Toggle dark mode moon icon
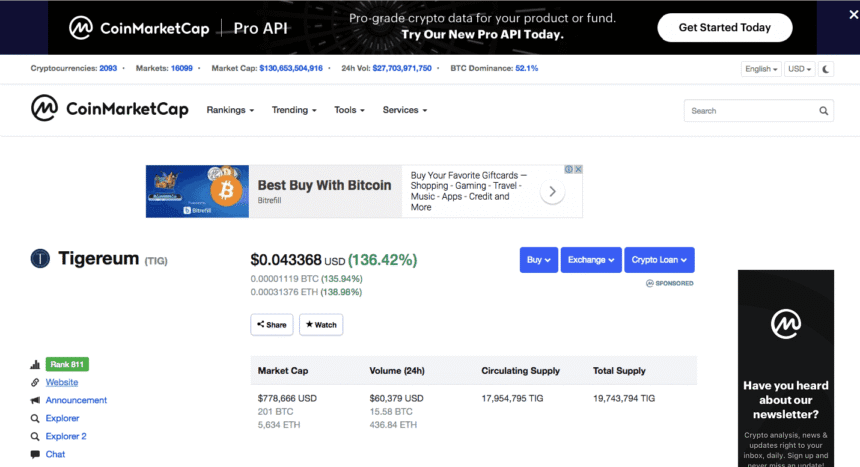Image resolution: width=860 pixels, height=467 pixels. click(826, 69)
